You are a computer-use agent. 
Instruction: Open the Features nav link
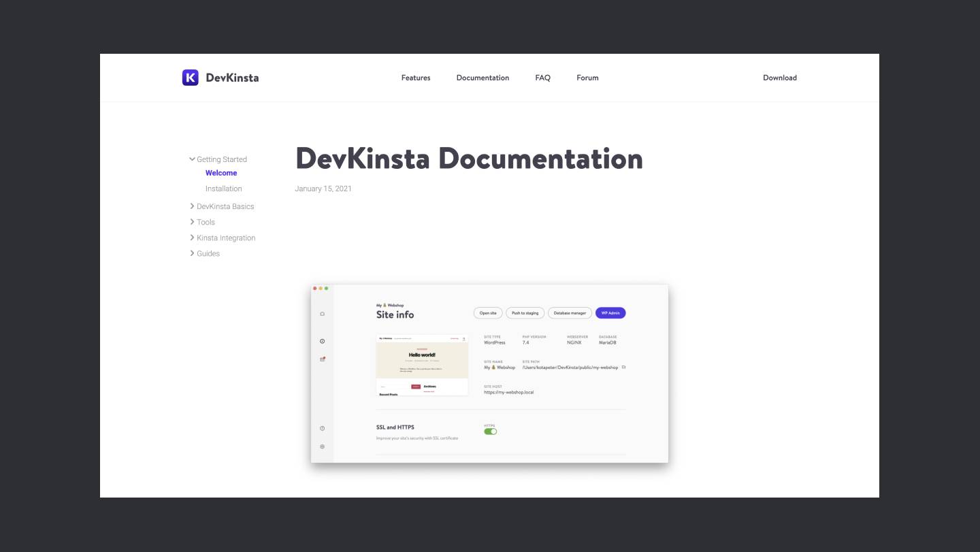coord(416,78)
